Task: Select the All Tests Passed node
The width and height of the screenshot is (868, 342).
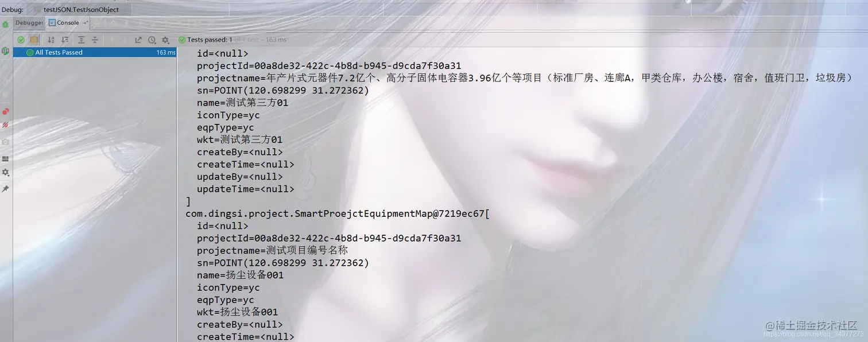Action: pos(95,52)
